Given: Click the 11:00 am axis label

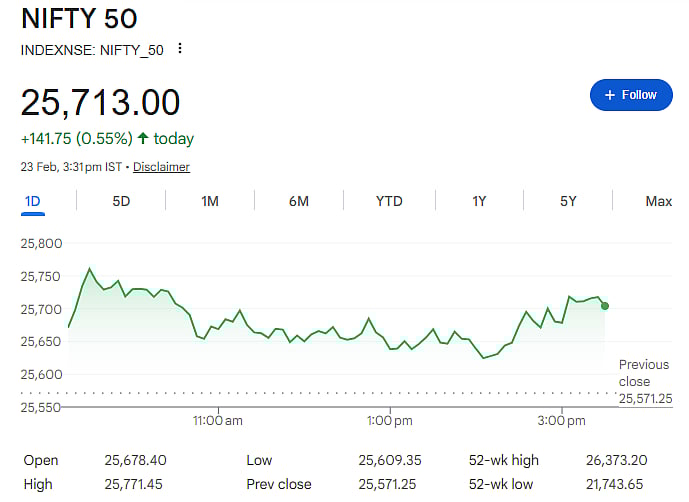Looking at the screenshot, I should (x=217, y=422).
